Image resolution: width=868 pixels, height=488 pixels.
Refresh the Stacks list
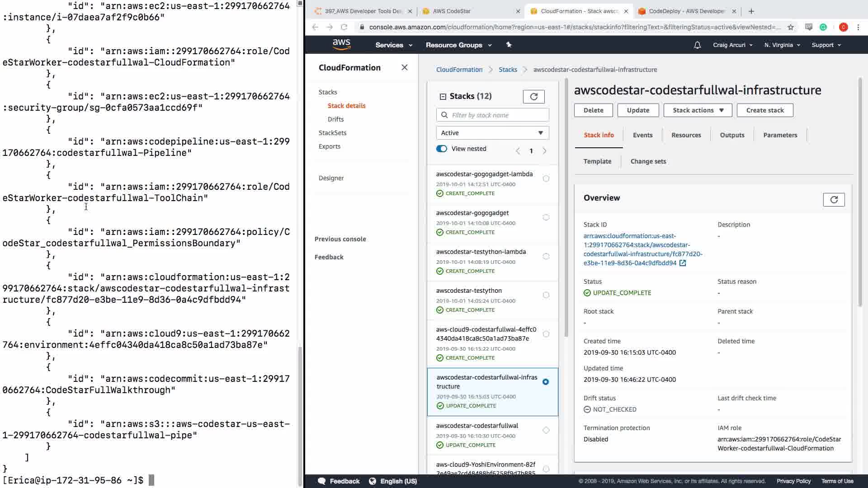[533, 97]
